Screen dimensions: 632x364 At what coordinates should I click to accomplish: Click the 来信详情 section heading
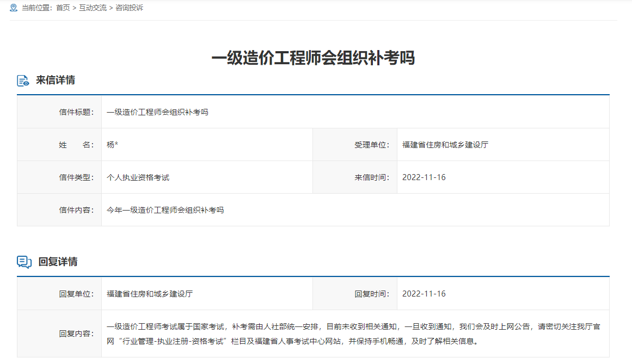pos(56,80)
